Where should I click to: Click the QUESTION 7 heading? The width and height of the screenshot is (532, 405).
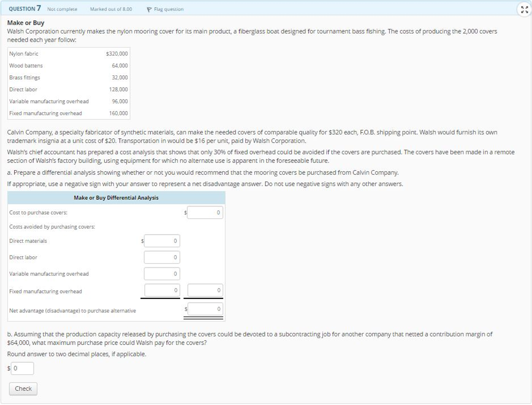(25, 9)
